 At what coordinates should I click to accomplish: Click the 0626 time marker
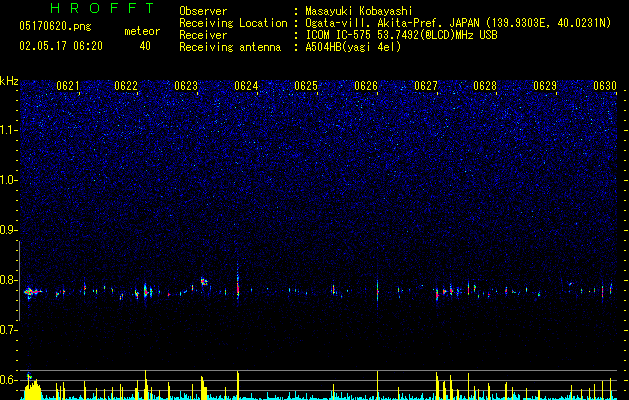pos(366,86)
